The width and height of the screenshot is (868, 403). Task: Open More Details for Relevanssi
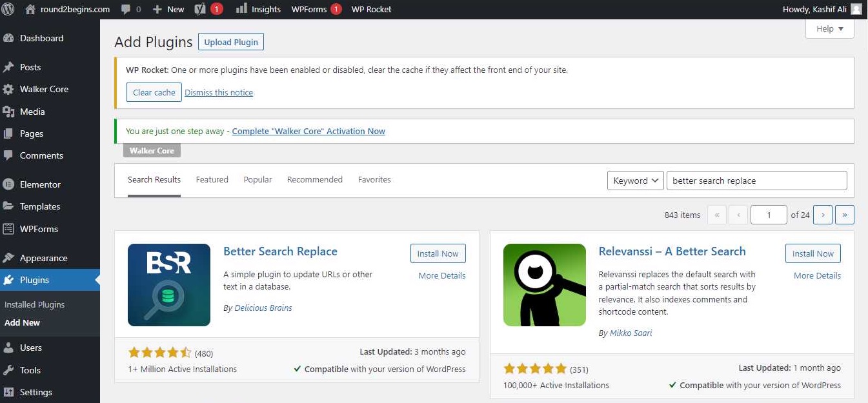point(818,275)
